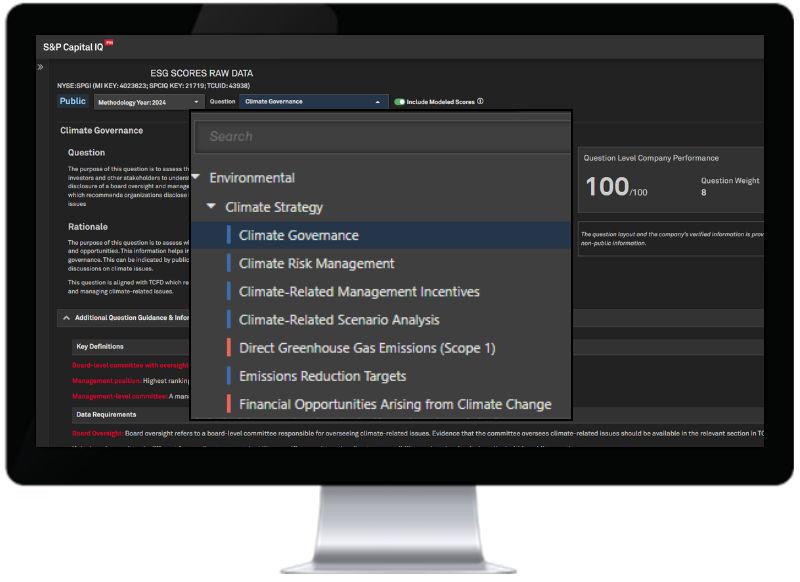Click the red Board Oversight term

pos(97,433)
